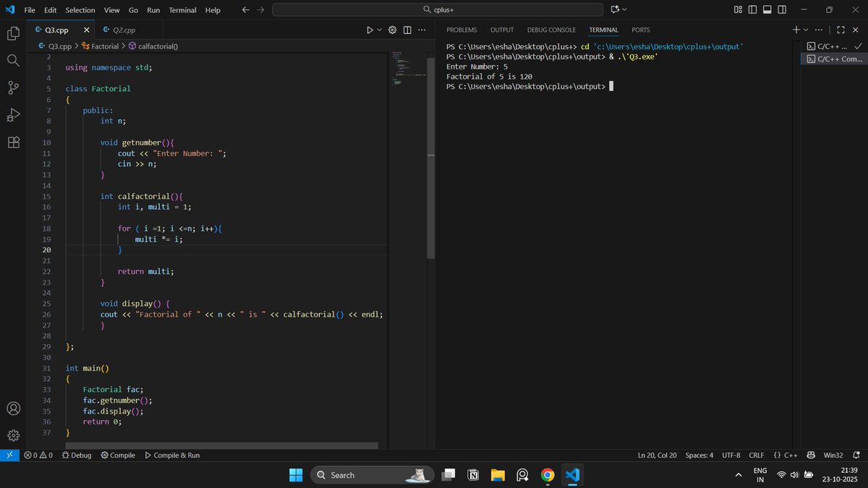Open run button dropdown arrow
This screenshot has width=868, height=488.
point(379,30)
